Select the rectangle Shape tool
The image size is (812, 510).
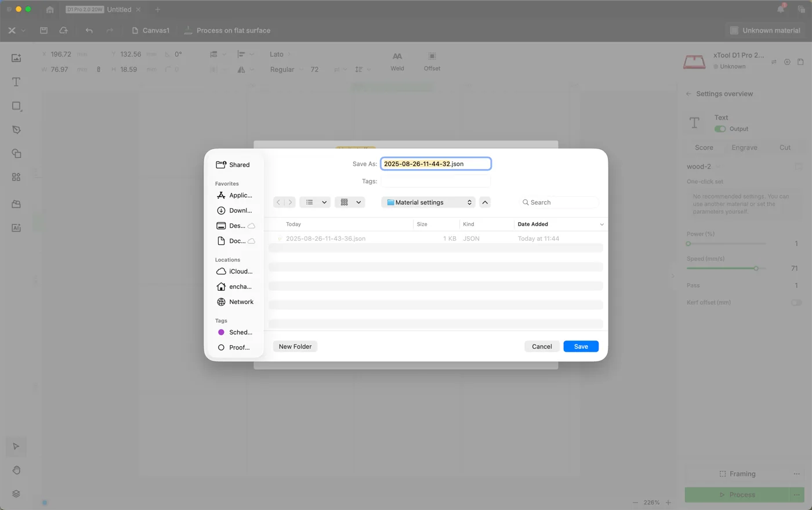coord(16,106)
